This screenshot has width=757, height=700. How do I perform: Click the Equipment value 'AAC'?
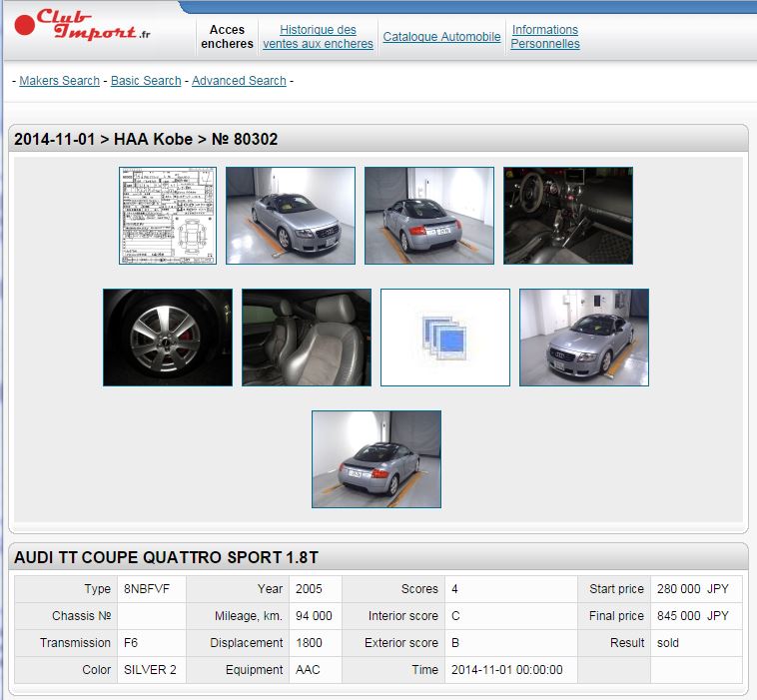click(308, 670)
